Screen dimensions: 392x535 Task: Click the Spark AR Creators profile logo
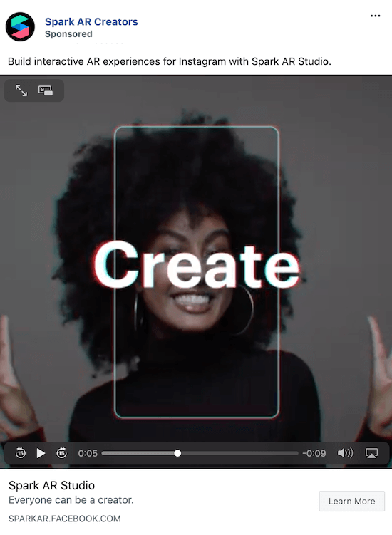click(20, 26)
